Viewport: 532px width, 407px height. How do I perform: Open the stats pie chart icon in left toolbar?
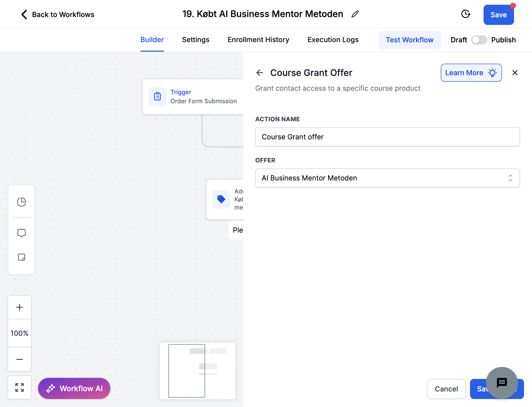click(22, 202)
